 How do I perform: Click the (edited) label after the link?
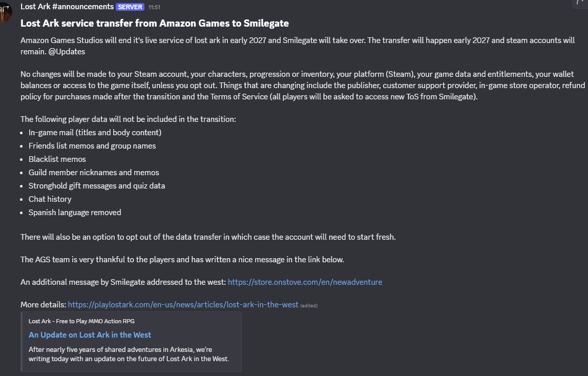pyautogui.click(x=309, y=305)
